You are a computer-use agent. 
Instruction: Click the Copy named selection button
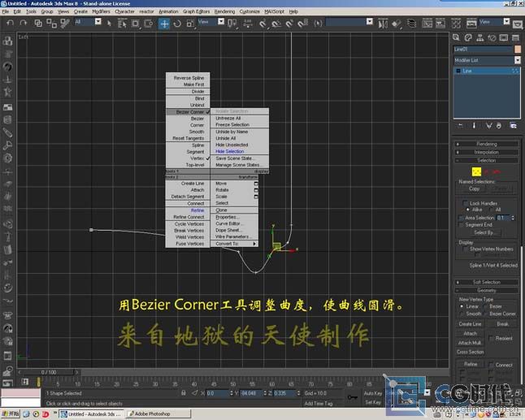pyautogui.click(x=474, y=188)
